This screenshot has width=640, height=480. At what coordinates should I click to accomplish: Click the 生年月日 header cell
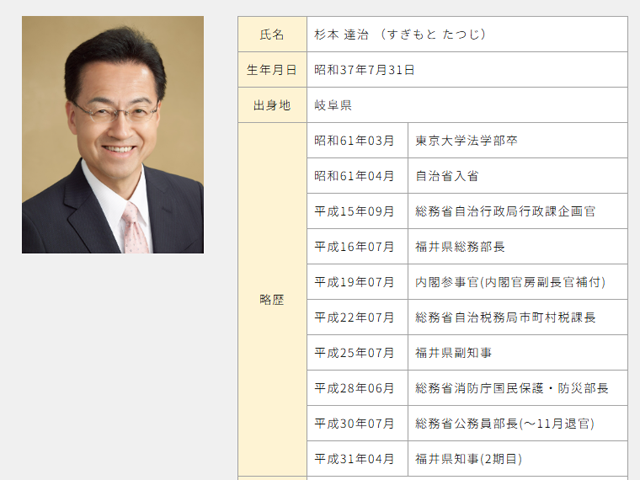272,70
